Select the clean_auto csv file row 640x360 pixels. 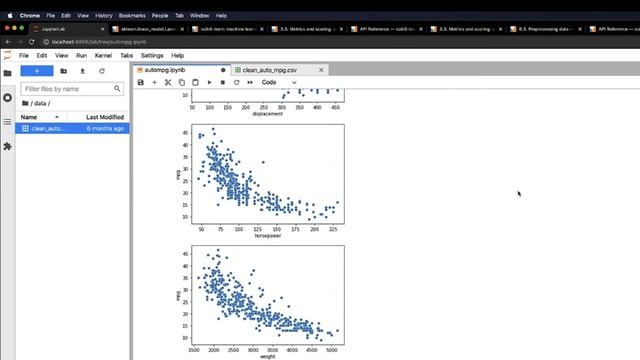[x=72, y=129]
